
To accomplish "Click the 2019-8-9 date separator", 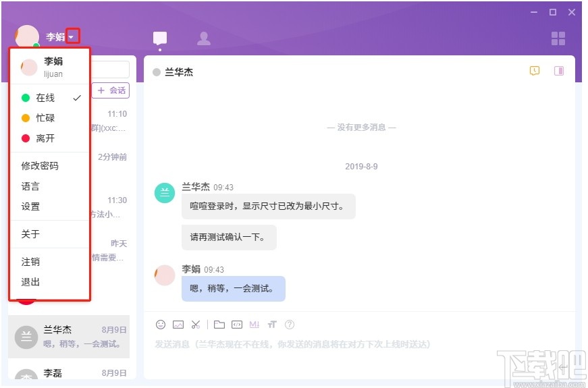I will pos(361,166).
